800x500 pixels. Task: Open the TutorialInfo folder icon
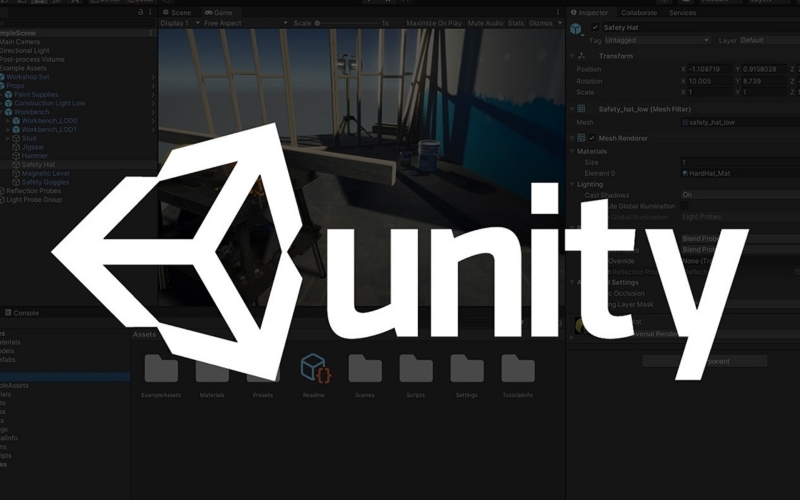pos(518,368)
